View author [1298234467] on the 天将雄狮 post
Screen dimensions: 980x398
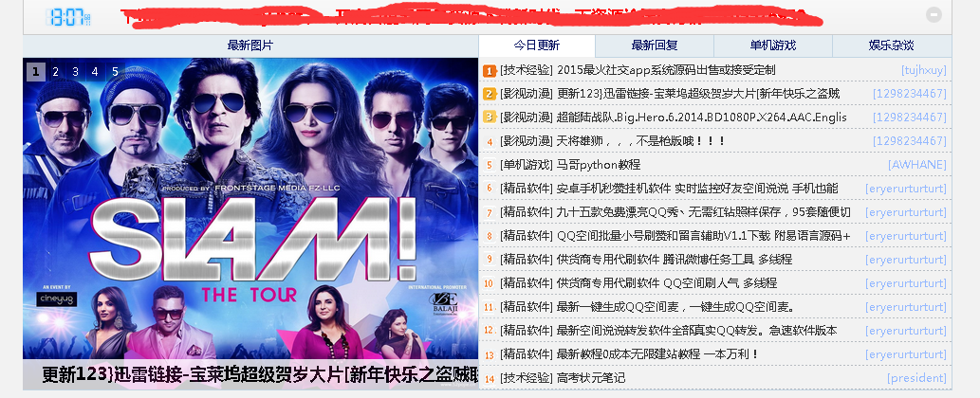(910, 141)
